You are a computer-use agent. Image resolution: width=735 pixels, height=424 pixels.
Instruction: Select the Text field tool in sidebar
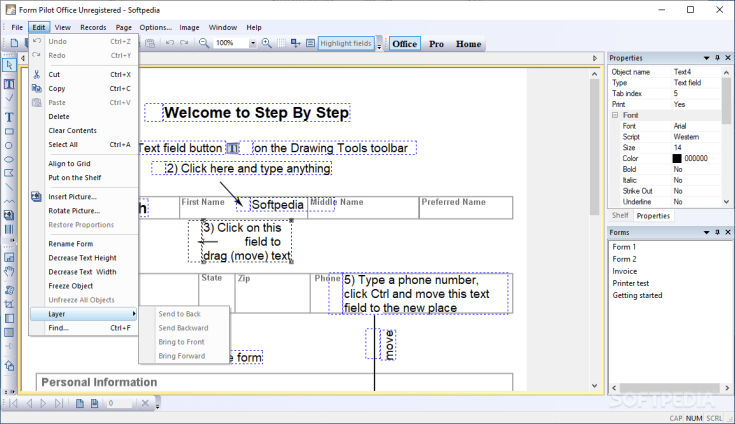click(9, 84)
